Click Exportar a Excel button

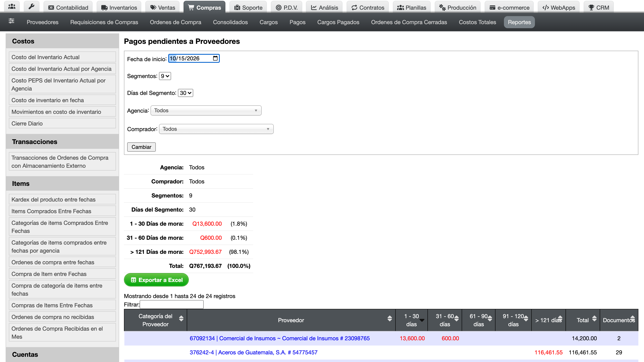(156, 280)
